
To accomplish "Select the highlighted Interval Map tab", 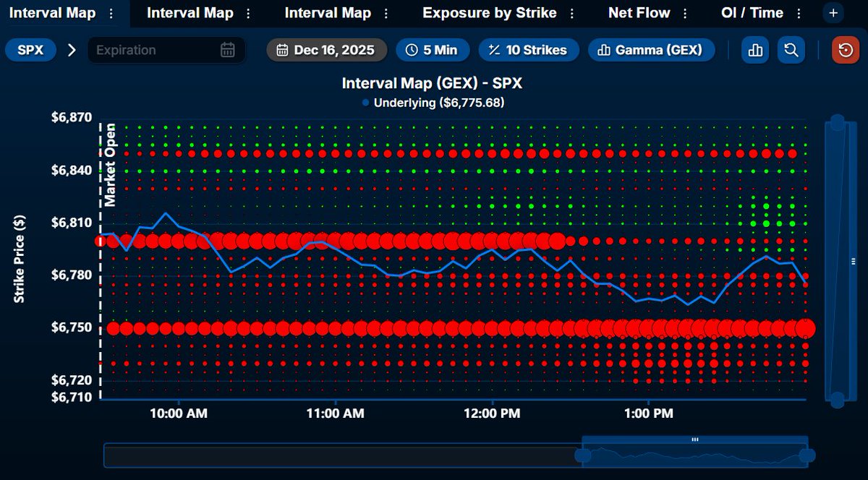I will tap(52, 13).
